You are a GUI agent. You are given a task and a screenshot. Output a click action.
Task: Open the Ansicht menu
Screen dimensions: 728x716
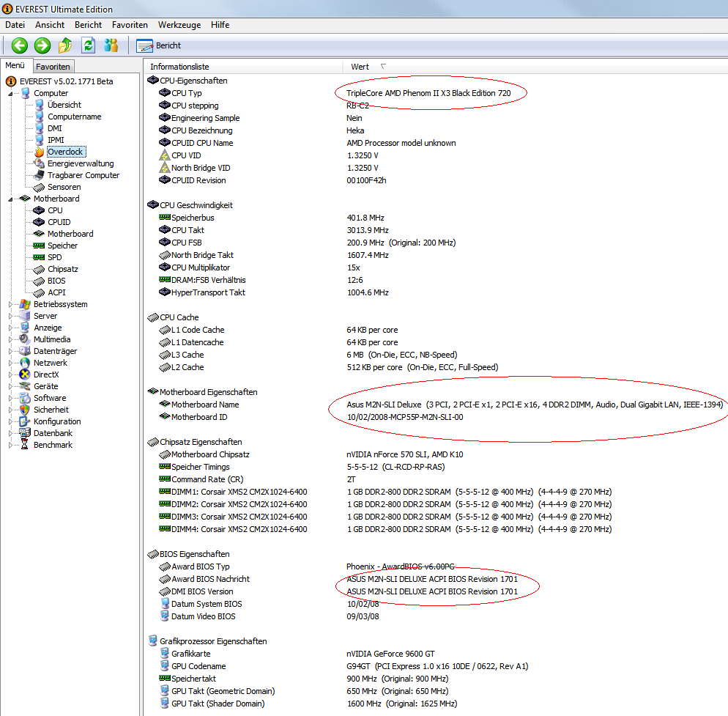[x=50, y=25]
